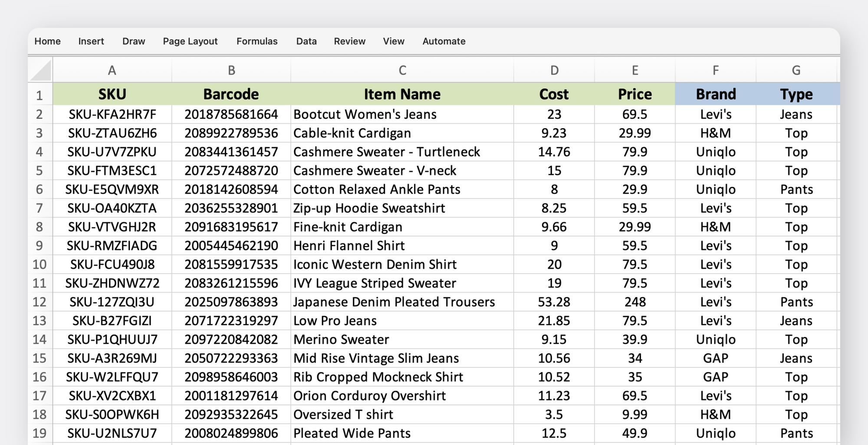Image resolution: width=868 pixels, height=445 pixels.
Task: Select the Data ribbon tab
Action: coord(306,41)
